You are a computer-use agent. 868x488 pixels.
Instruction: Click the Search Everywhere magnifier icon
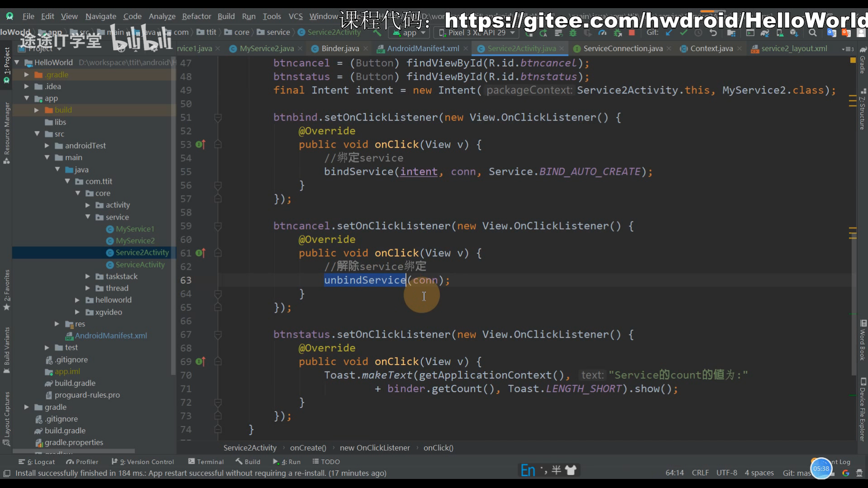point(812,33)
